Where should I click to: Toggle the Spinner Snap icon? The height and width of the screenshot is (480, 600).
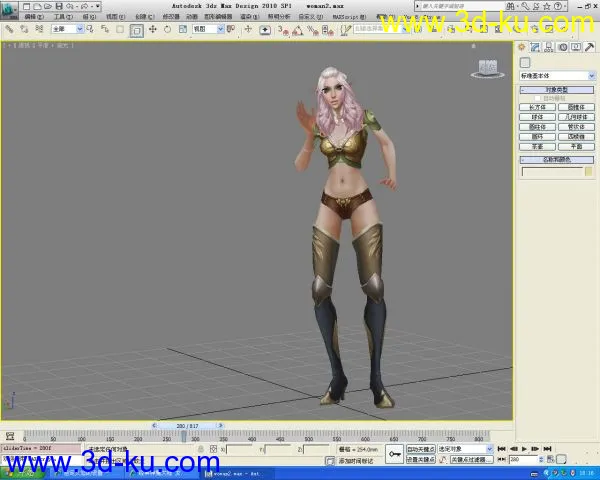point(328,30)
